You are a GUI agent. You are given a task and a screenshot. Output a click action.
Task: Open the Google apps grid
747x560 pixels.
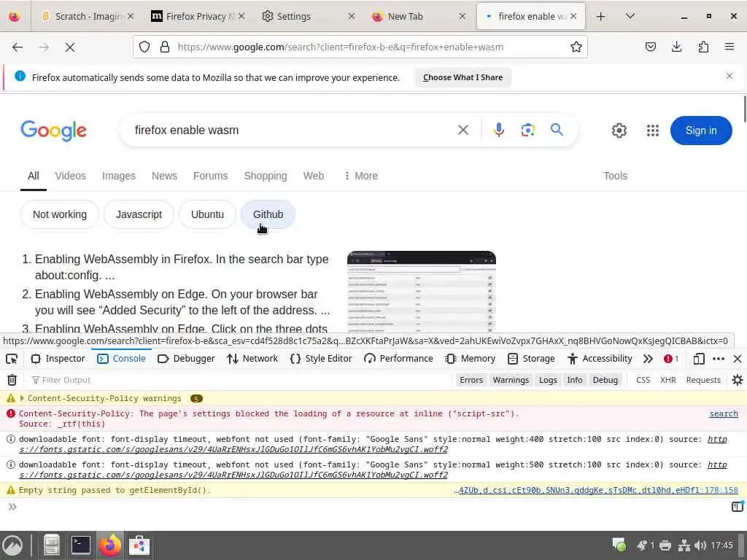tap(653, 131)
